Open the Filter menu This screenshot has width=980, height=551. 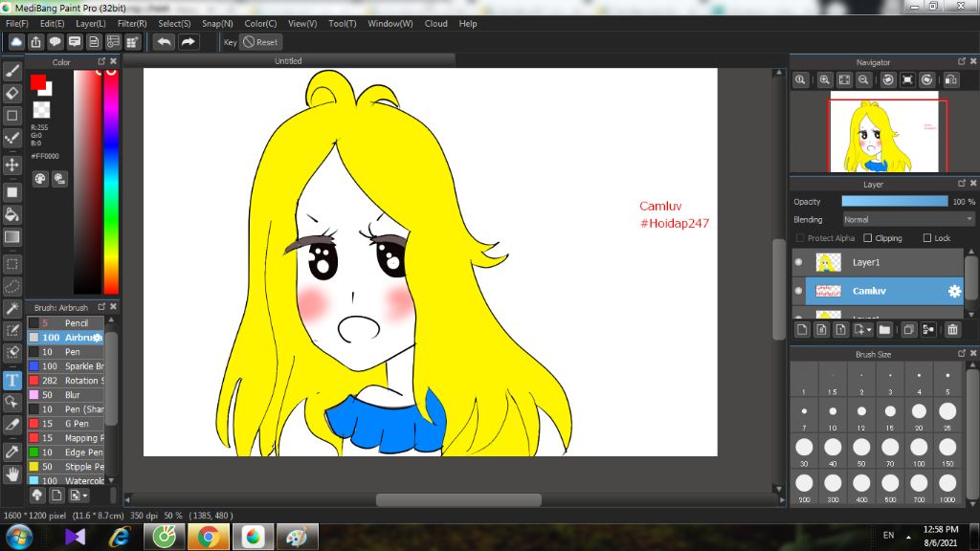[132, 24]
